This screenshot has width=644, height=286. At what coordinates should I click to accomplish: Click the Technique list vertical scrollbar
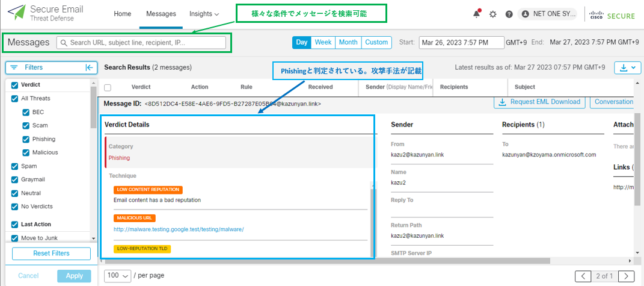(372, 222)
